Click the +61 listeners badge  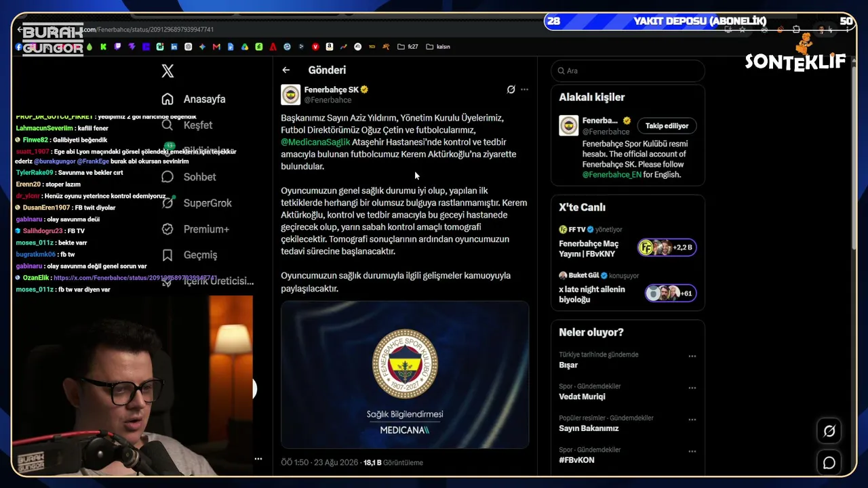click(x=671, y=293)
